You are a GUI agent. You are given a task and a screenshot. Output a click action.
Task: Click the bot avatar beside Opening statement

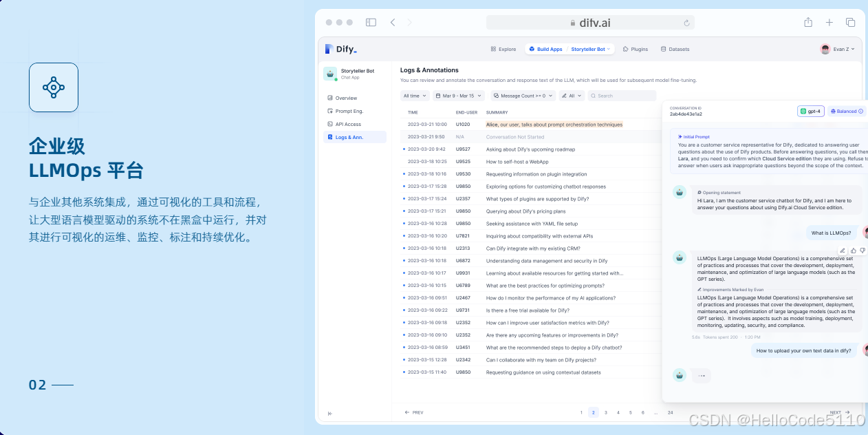[x=680, y=192]
